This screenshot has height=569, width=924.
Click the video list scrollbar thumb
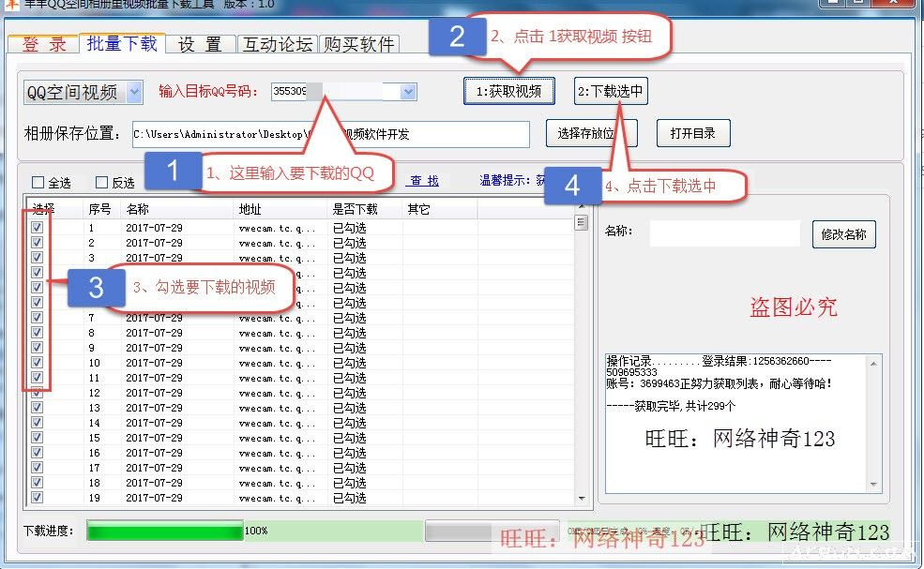tap(581, 223)
